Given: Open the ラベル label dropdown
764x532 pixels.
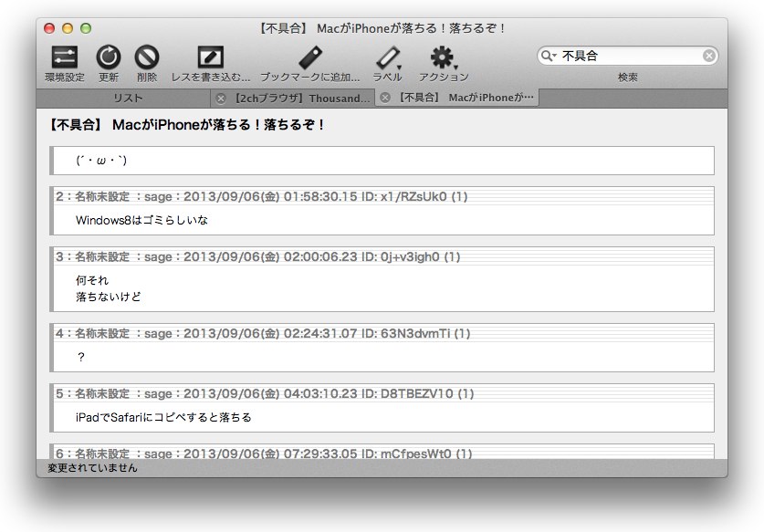Looking at the screenshot, I should click(x=388, y=58).
